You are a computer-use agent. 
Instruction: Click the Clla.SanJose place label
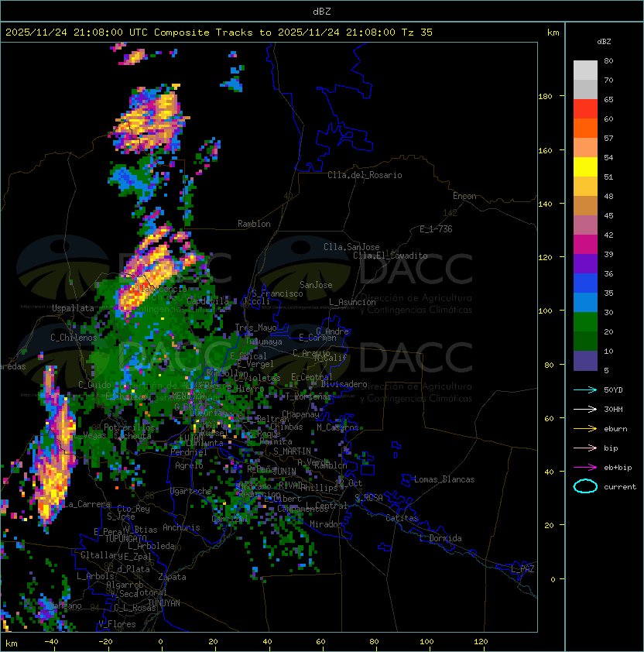pyautogui.click(x=351, y=247)
